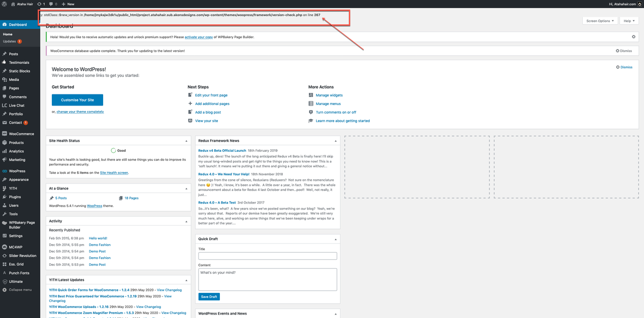Open the Marketing megaphone icon
The width and height of the screenshot is (644, 318).
click(x=5, y=160)
